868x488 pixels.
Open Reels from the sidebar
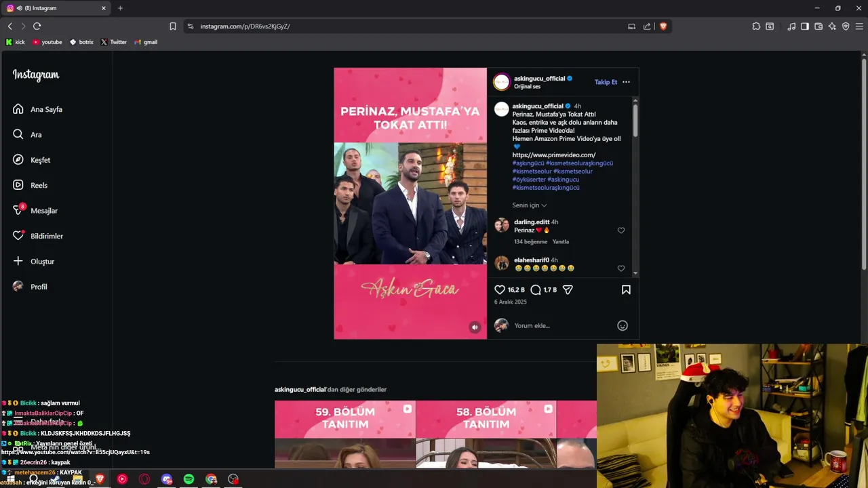(30, 185)
